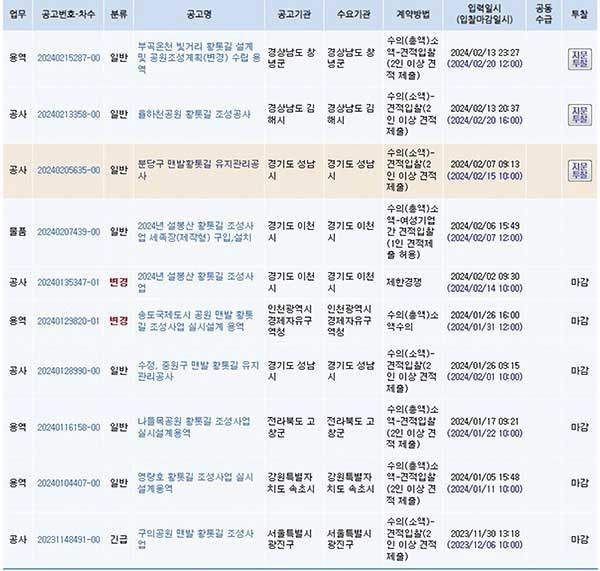Select 인천광역시 경제자유구역청 in the 공고기관 column
This screenshot has width=600, height=571.
click(x=290, y=321)
